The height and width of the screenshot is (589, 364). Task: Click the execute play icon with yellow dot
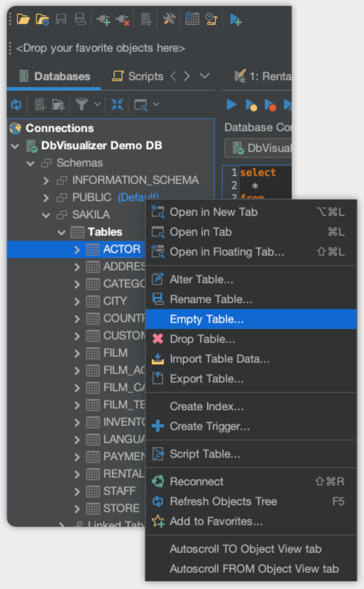click(x=251, y=105)
